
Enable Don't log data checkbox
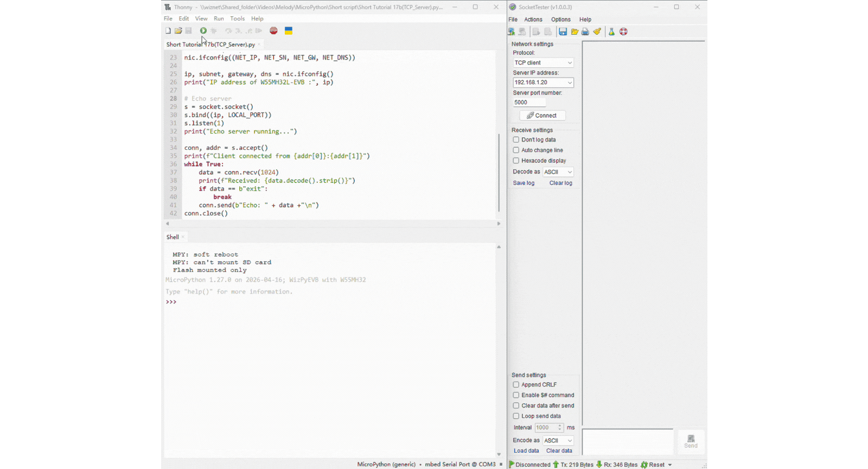pyautogui.click(x=516, y=140)
